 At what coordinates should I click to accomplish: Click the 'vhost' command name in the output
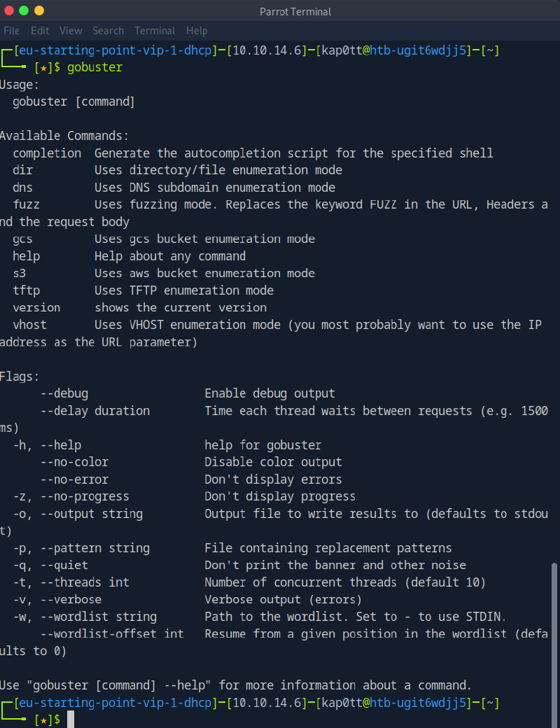coord(29,325)
